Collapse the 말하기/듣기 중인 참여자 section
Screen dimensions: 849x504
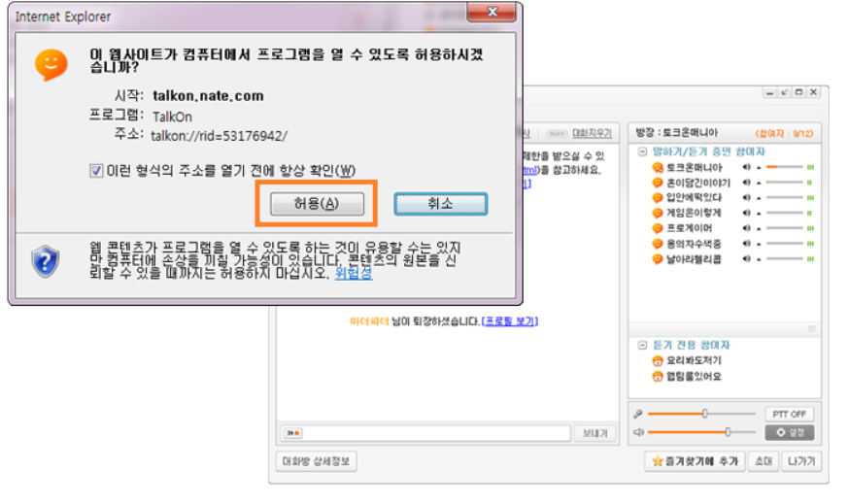(x=642, y=151)
